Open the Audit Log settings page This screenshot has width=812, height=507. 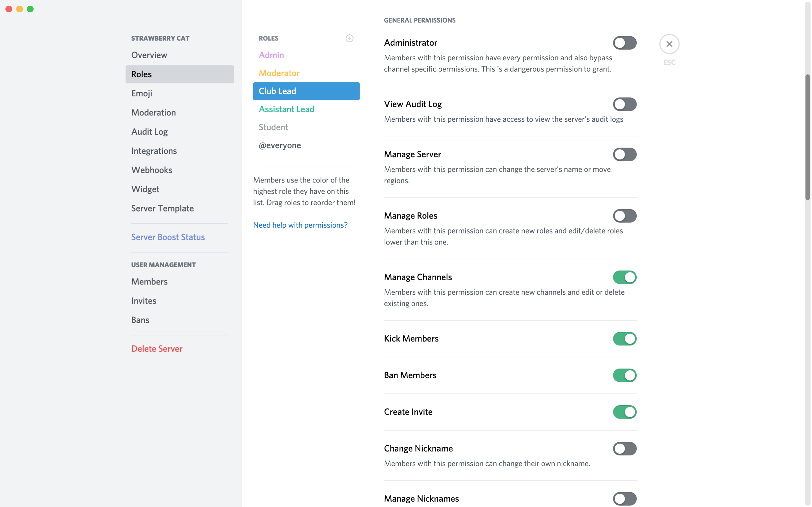(x=150, y=132)
